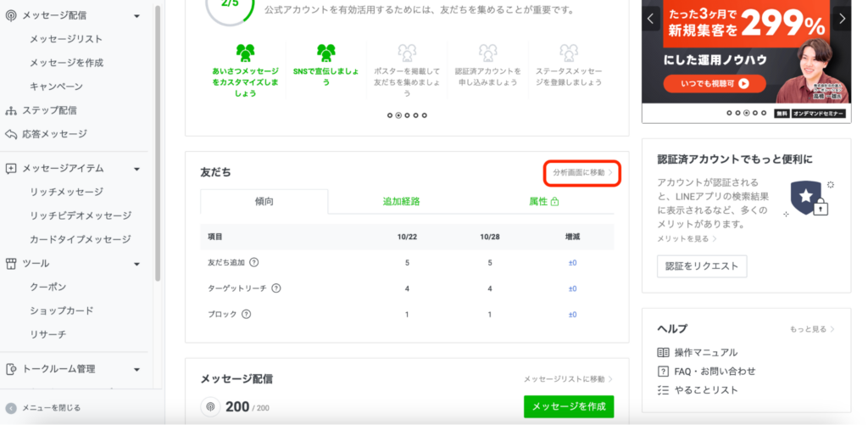Viewport: 868px width, 425px height.
Task: Click help icon beside ブロック
Action: coord(247,314)
